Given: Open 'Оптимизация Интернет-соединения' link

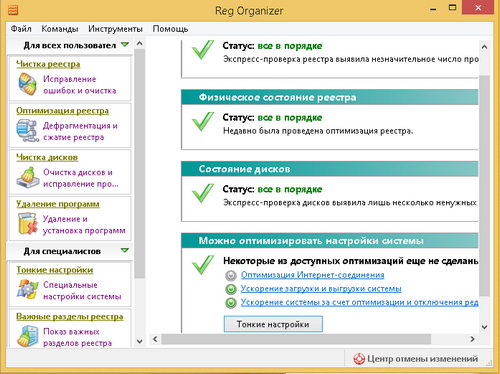Looking at the screenshot, I should tap(312, 275).
